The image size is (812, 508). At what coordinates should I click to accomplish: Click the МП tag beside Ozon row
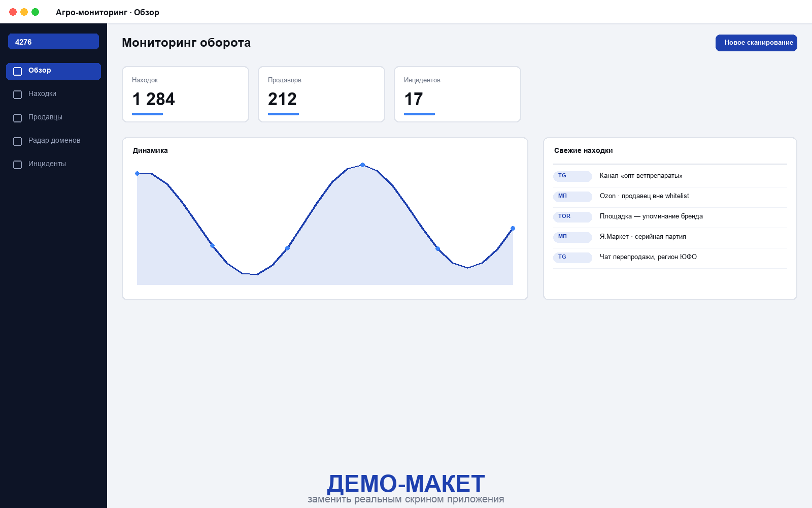(572, 197)
